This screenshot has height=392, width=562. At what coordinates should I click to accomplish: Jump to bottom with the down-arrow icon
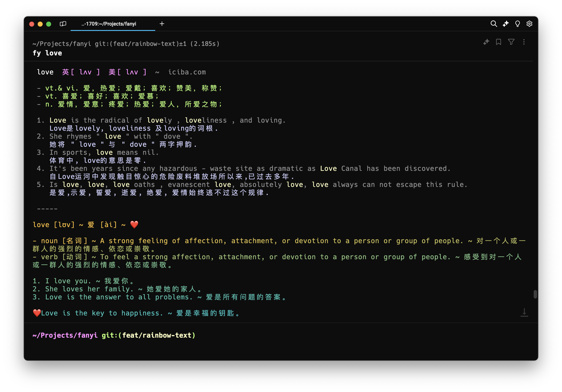click(x=524, y=313)
